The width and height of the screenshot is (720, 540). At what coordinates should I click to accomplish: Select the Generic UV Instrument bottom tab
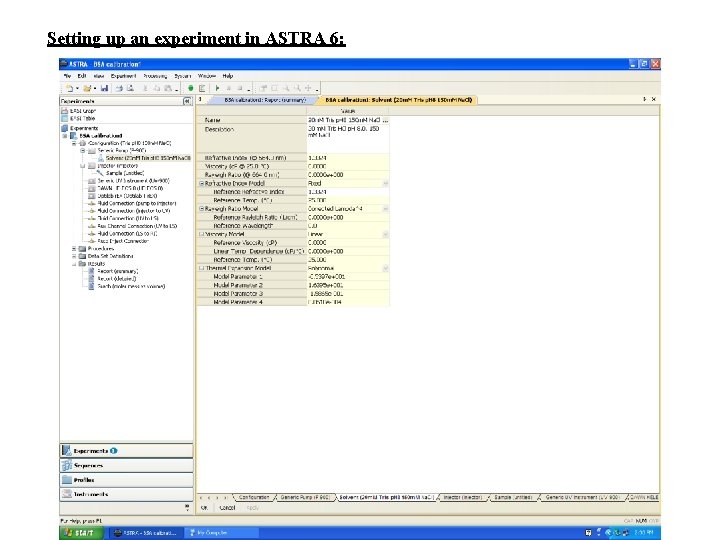click(582, 497)
